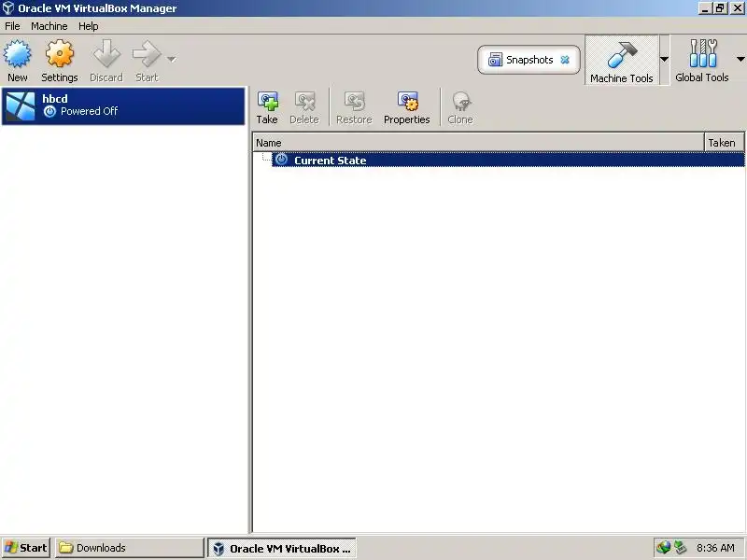This screenshot has width=747, height=560.
Task: Open the Help menu
Action: click(x=89, y=26)
